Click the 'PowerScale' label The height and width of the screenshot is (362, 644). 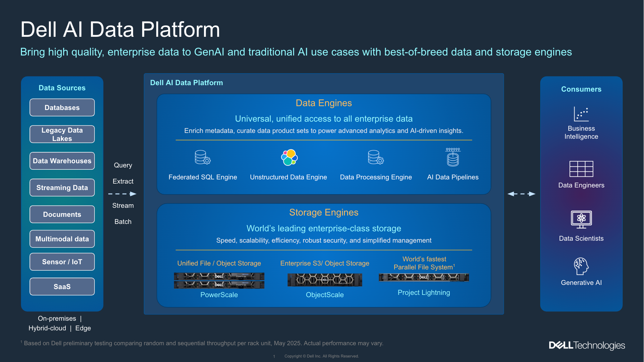point(219,295)
